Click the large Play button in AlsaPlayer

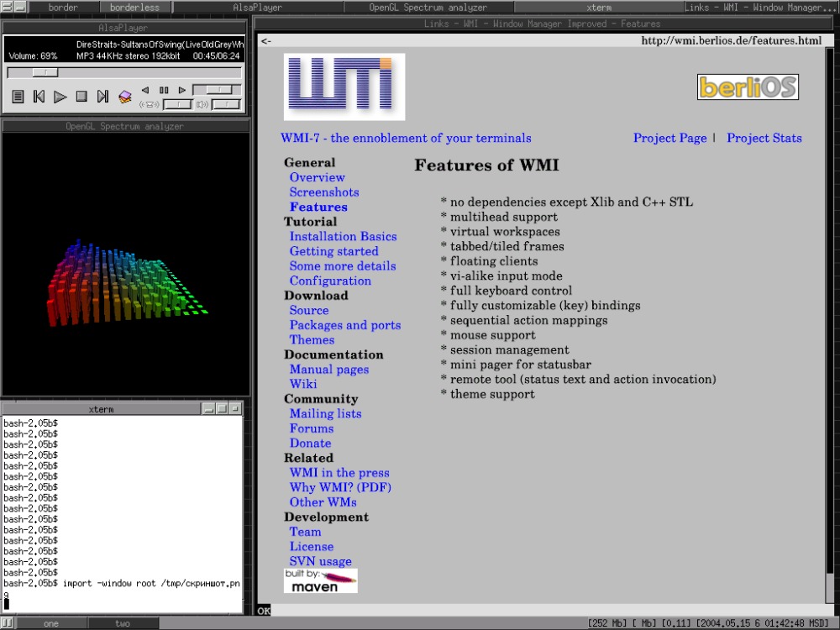click(x=60, y=97)
